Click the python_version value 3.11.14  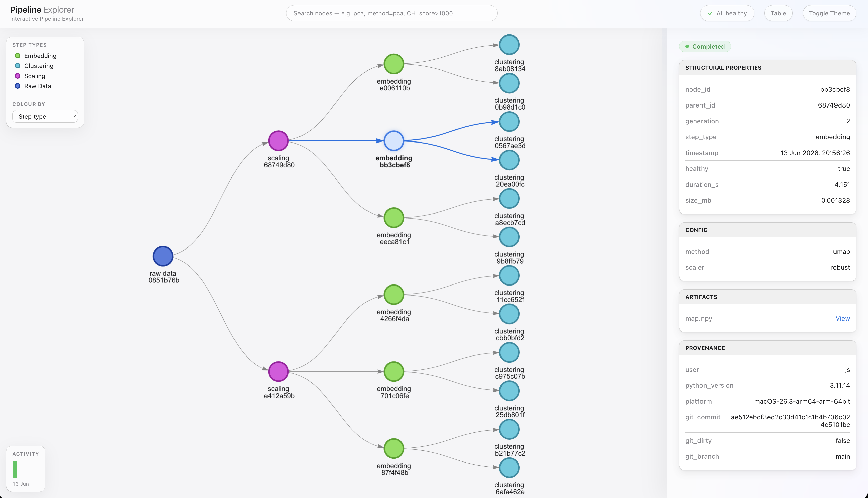click(840, 385)
